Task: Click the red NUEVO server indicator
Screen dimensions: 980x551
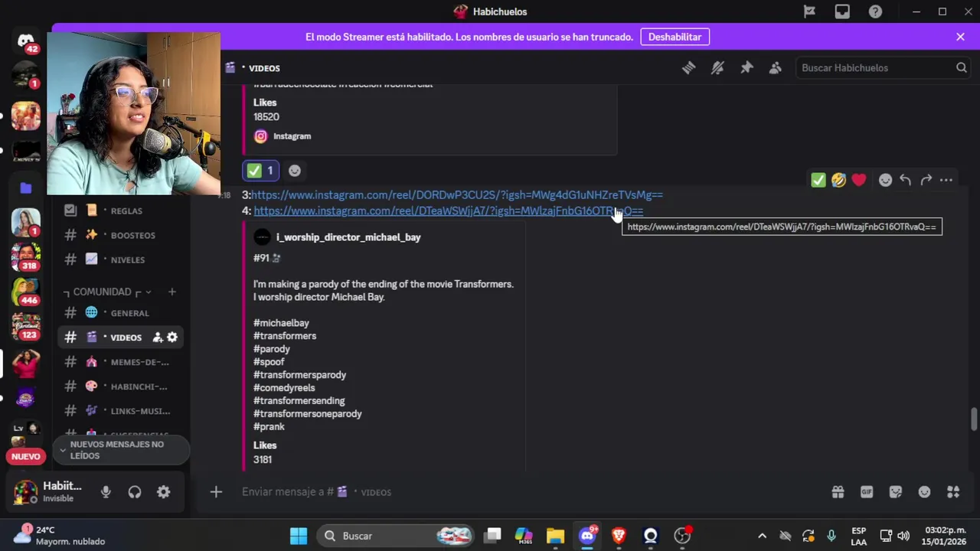Action: (26, 457)
